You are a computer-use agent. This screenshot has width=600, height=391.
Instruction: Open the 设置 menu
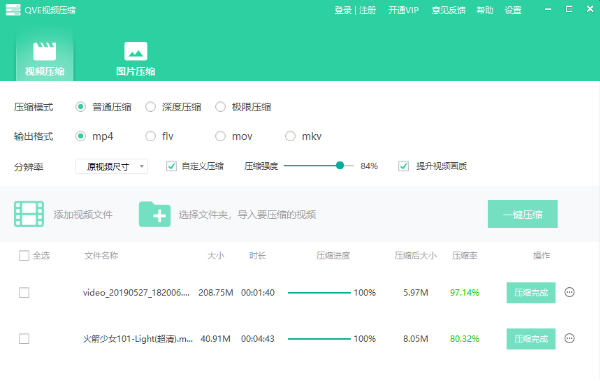[513, 10]
